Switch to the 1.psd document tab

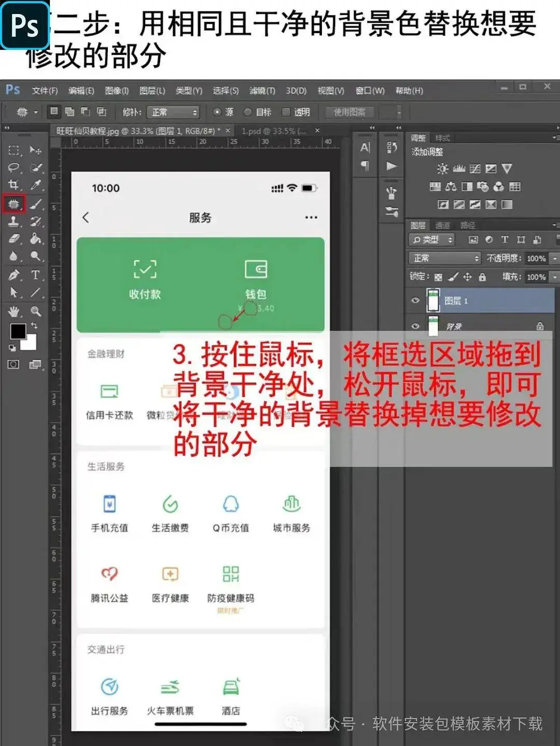coord(274,131)
